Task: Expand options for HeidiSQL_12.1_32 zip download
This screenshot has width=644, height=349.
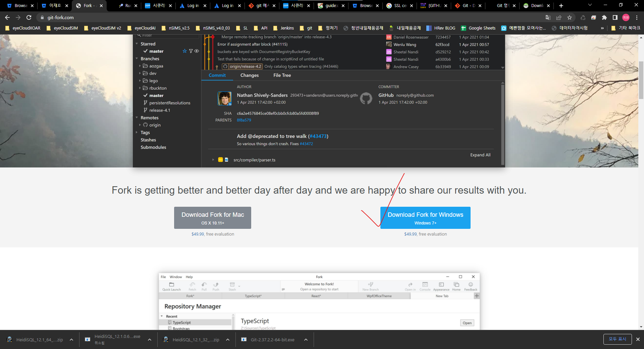Action: pyautogui.click(x=228, y=340)
